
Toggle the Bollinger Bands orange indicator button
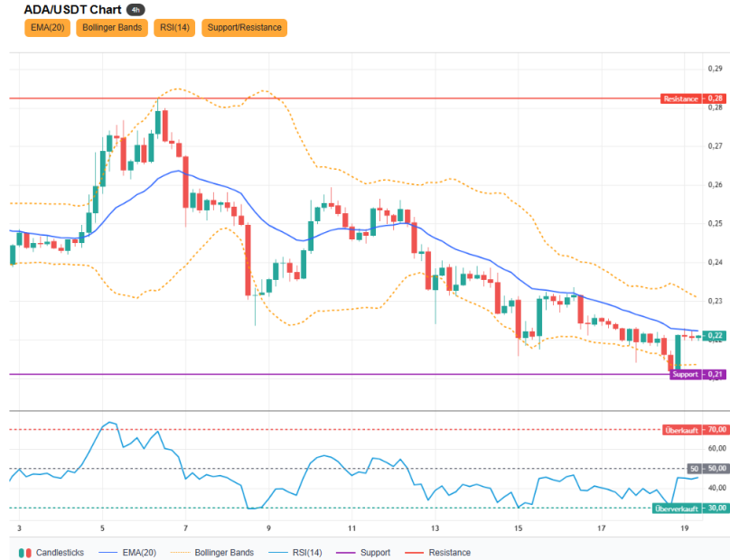tap(112, 27)
